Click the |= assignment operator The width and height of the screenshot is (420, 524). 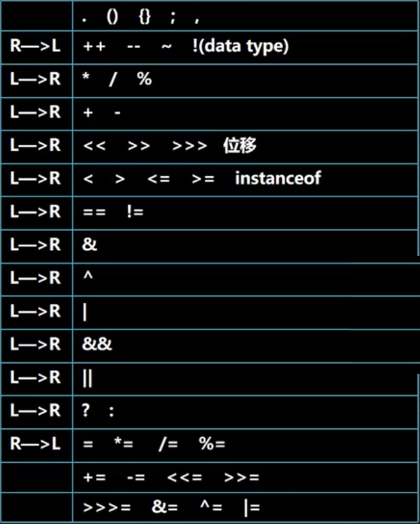tap(252, 507)
